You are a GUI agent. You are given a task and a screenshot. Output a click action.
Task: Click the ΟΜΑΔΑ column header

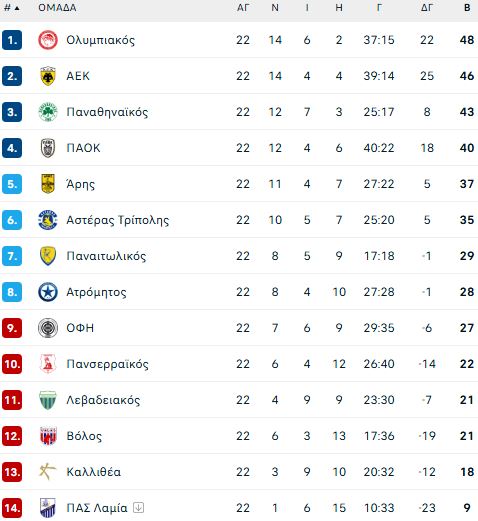(x=57, y=8)
